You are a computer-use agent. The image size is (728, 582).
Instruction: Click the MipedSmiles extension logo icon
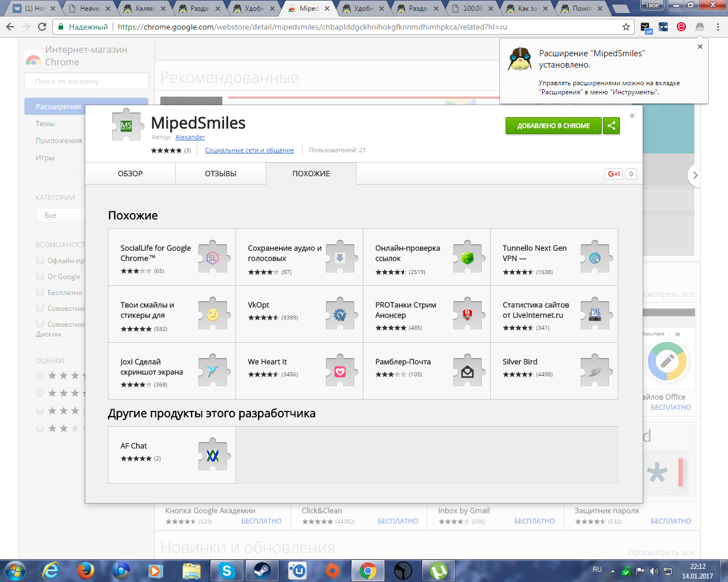126,126
